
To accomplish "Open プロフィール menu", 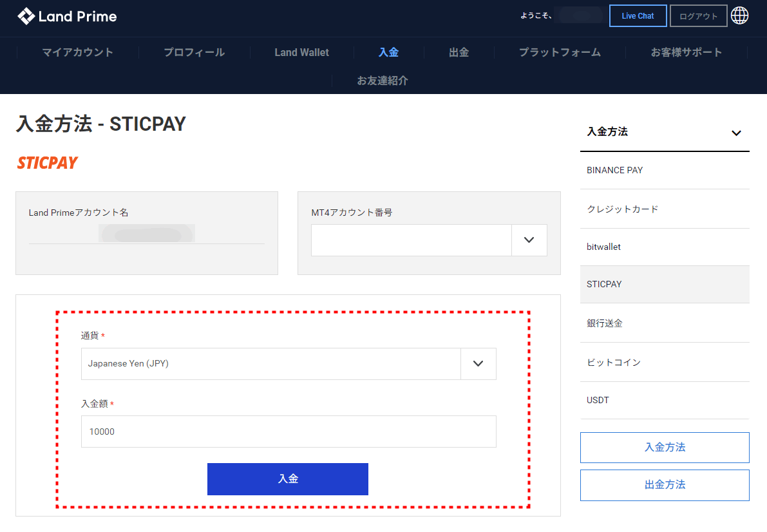I will [194, 52].
